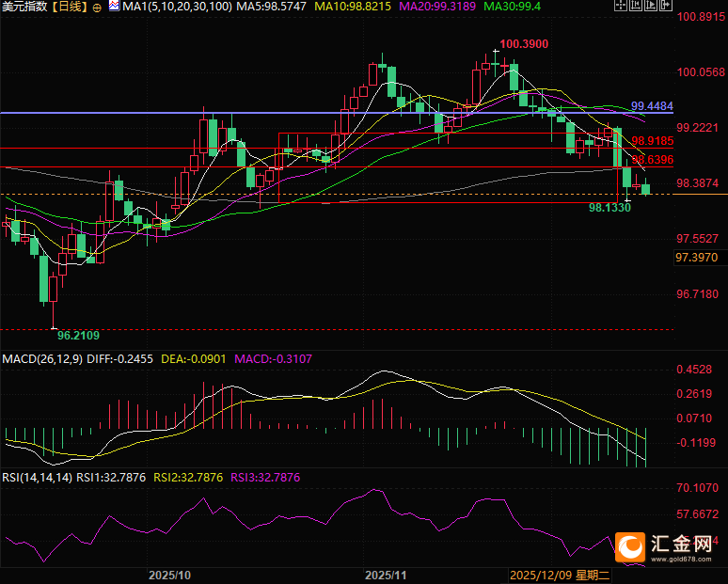Open the 日线 period selector
This screenshot has height=584, width=728.
[x=68, y=7]
